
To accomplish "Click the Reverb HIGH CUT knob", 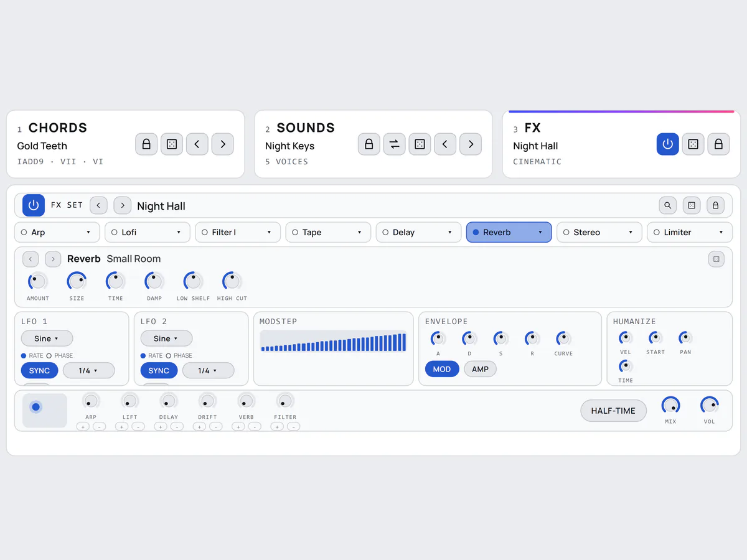I will pos(232,281).
